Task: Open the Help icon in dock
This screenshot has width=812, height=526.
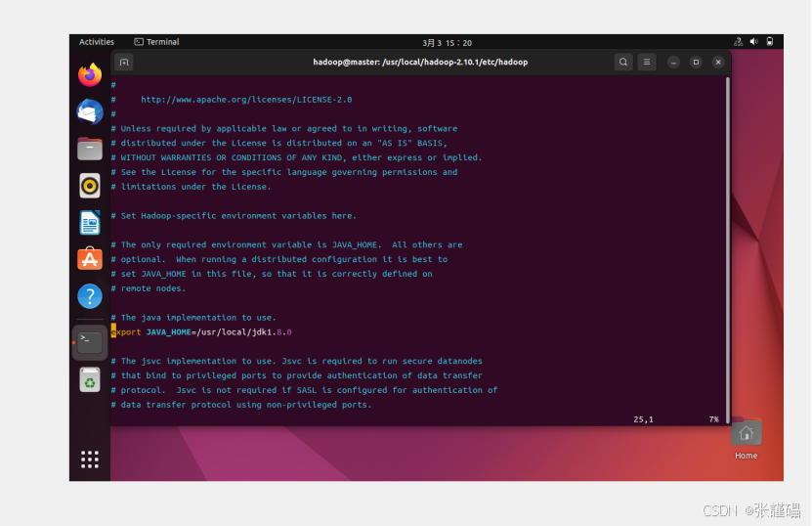Action: click(90, 296)
